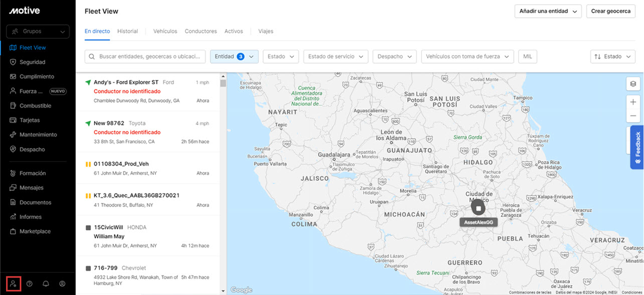Expand the Entidad filter dropdown

click(234, 56)
